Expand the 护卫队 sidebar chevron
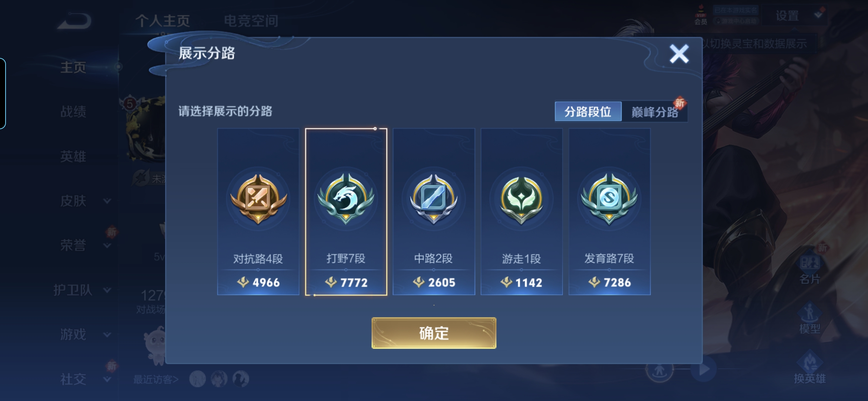Screen dimensions: 868x401 click(107, 290)
